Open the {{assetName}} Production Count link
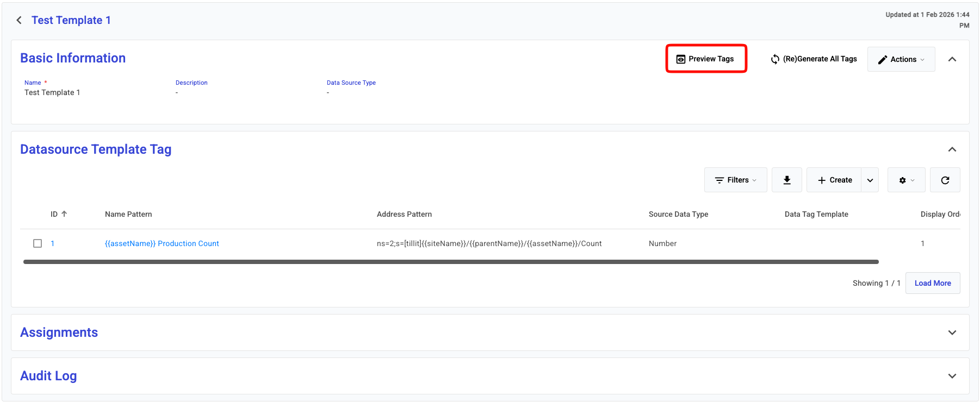The image size is (980, 402). 162,243
